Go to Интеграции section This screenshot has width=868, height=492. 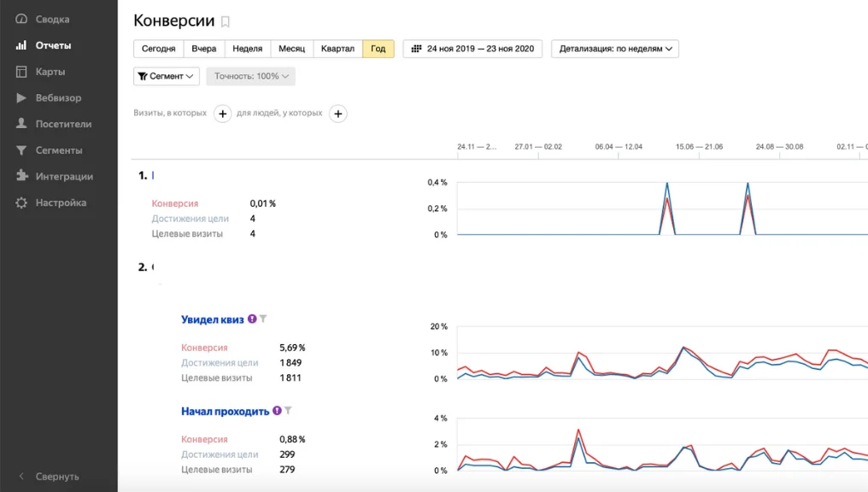[x=64, y=177]
